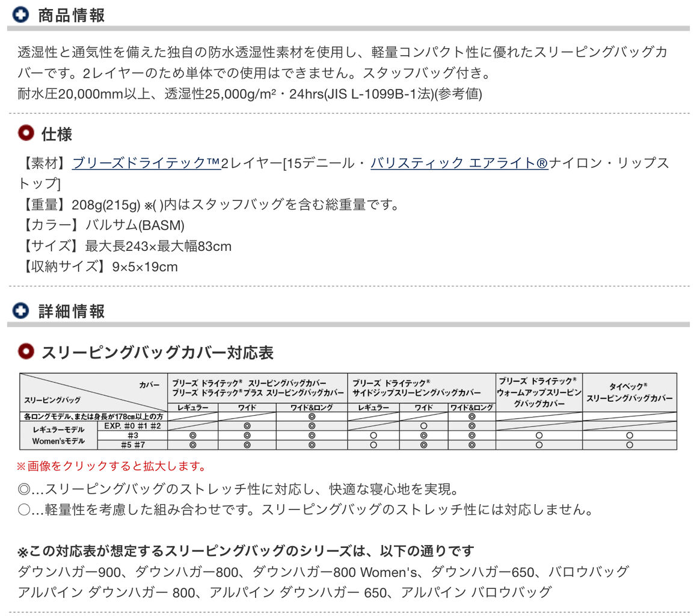Click the 【カラー】バルサム(BASM) line
The width and height of the screenshot is (697, 616).
(102, 225)
